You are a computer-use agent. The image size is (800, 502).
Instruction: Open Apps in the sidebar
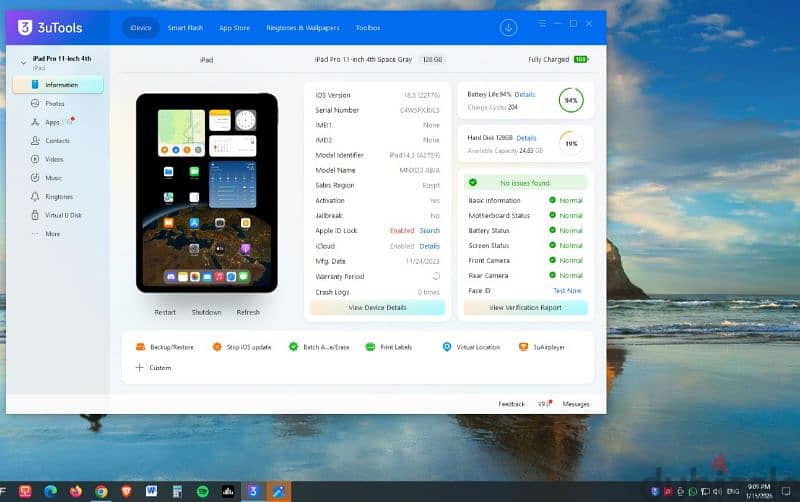(52, 122)
